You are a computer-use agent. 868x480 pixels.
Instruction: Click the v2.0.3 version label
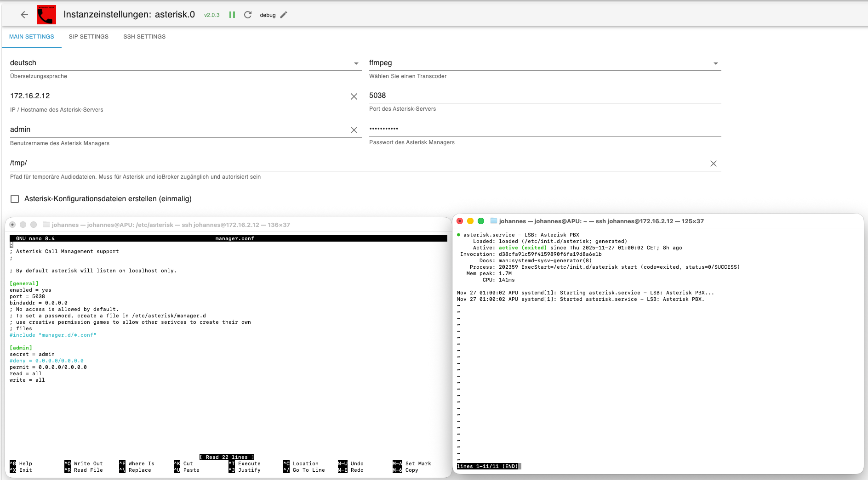tap(212, 15)
